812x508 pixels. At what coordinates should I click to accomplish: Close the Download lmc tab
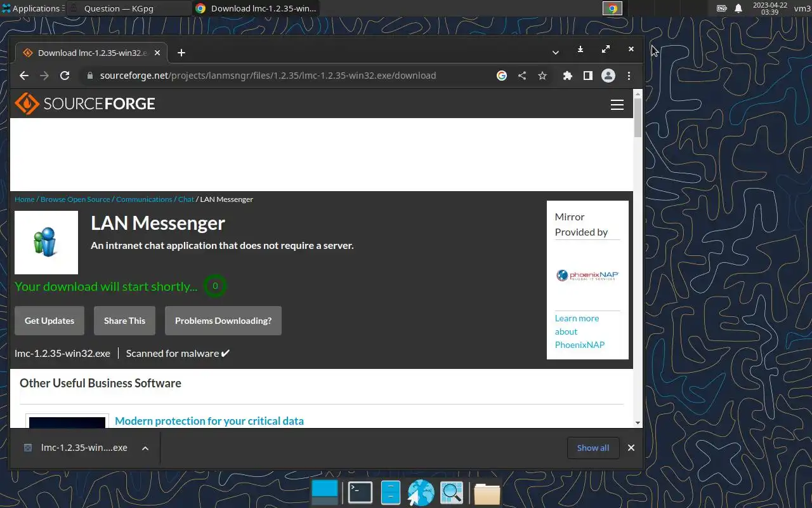click(158, 53)
